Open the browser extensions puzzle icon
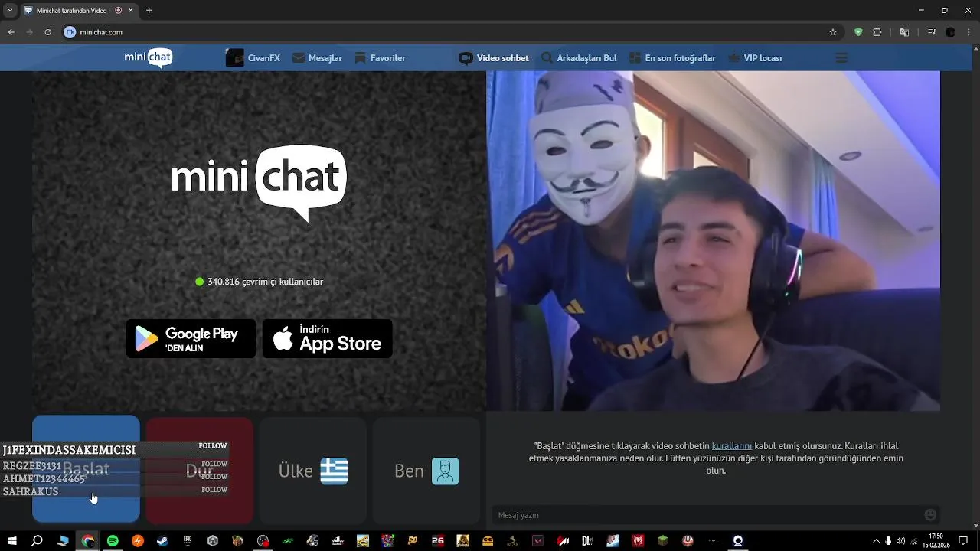The width and height of the screenshot is (980, 551). pos(877,32)
